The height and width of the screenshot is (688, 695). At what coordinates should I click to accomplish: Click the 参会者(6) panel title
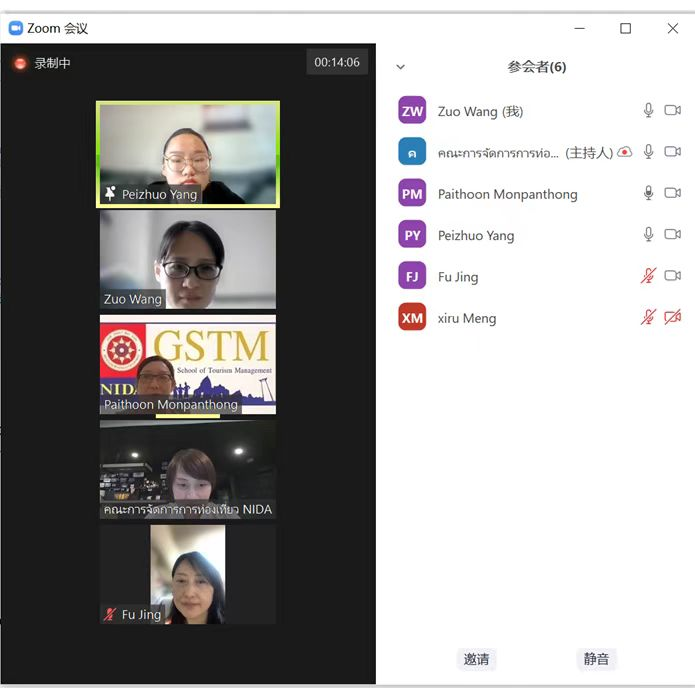[x=536, y=67]
